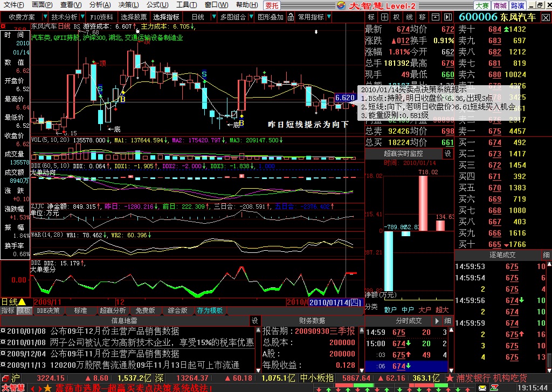This screenshot has width=552, height=392.
Task: Click the 线 drawing line icon
Action: [x=410, y=17]
